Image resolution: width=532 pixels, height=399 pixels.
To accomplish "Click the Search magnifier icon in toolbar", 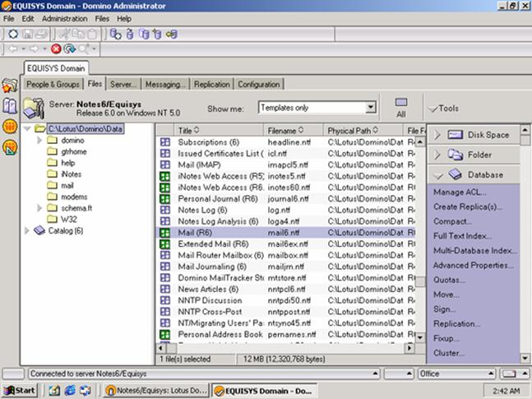I will pos(84,49).
